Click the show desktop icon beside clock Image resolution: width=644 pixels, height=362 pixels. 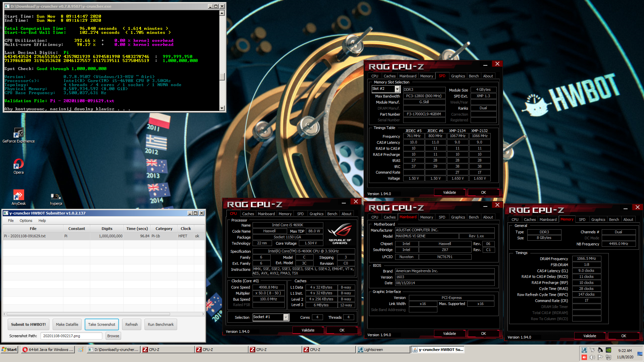point(640,354)
